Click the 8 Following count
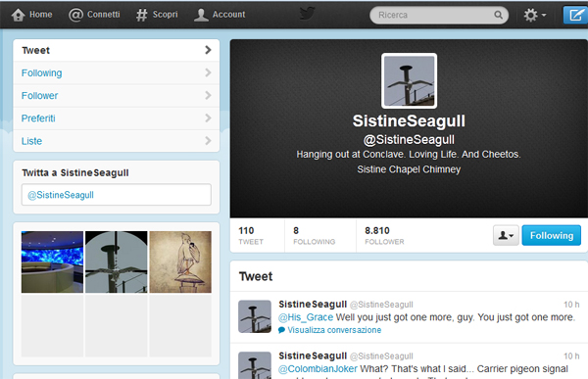 tap(315, 236)
